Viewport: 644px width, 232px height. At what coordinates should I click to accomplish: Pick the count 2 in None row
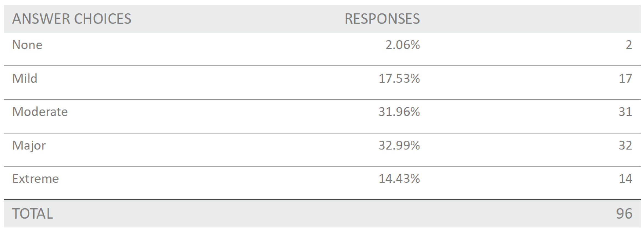[x=629, y=45]
